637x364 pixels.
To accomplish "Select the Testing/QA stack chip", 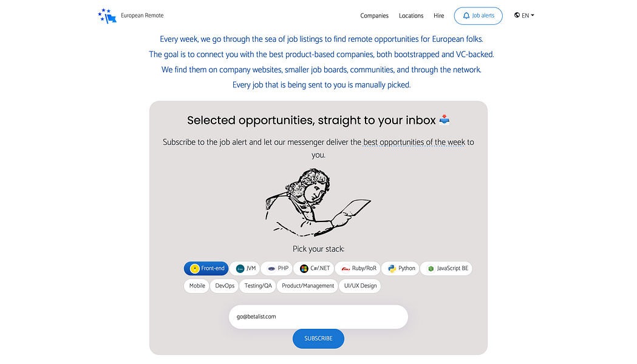I will 258,286.
